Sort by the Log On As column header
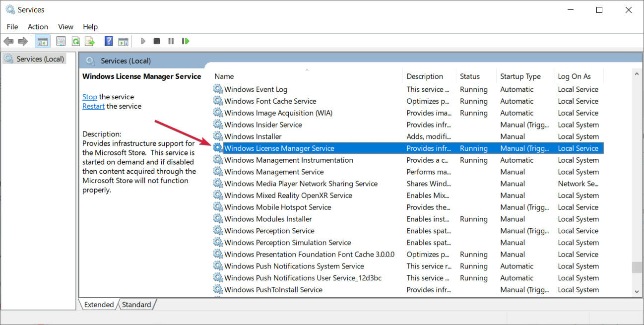Image resolution: width=644 pixels, height=325 pixels. (575, 76)
